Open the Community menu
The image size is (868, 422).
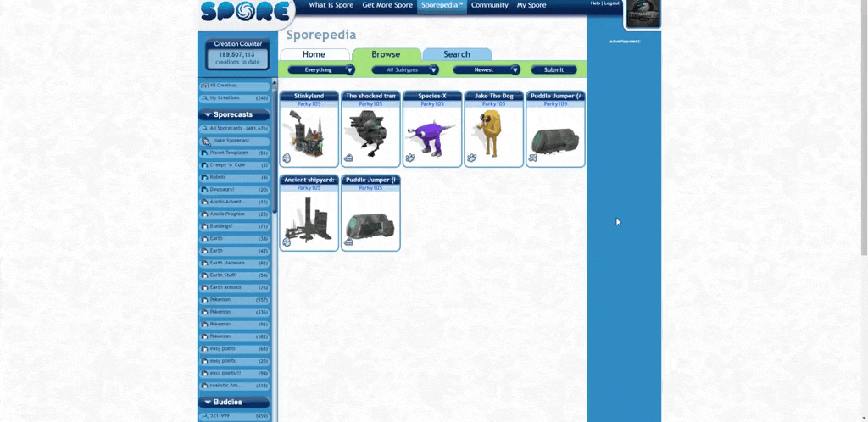tap(490, 5)
